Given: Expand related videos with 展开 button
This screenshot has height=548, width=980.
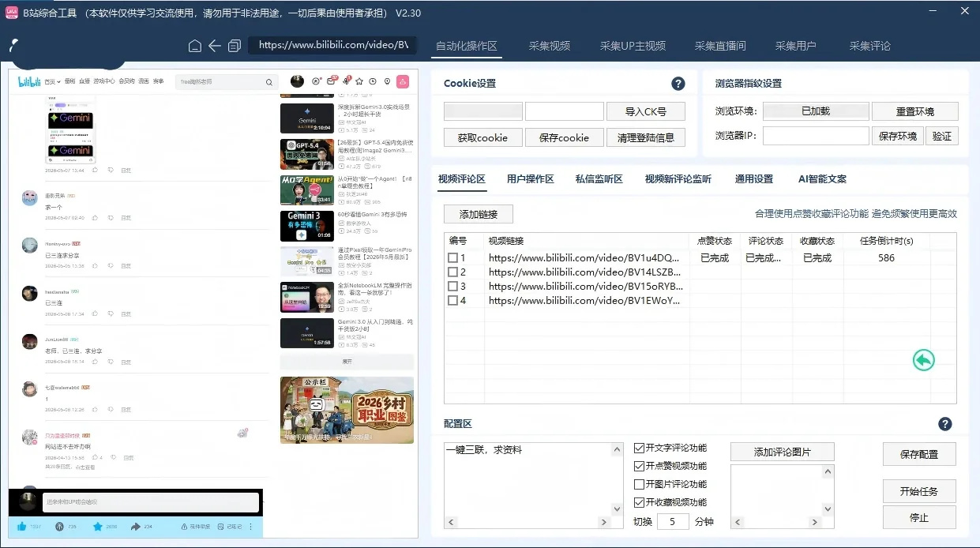Looking at the screenshot, I should (x=347, y=361).
